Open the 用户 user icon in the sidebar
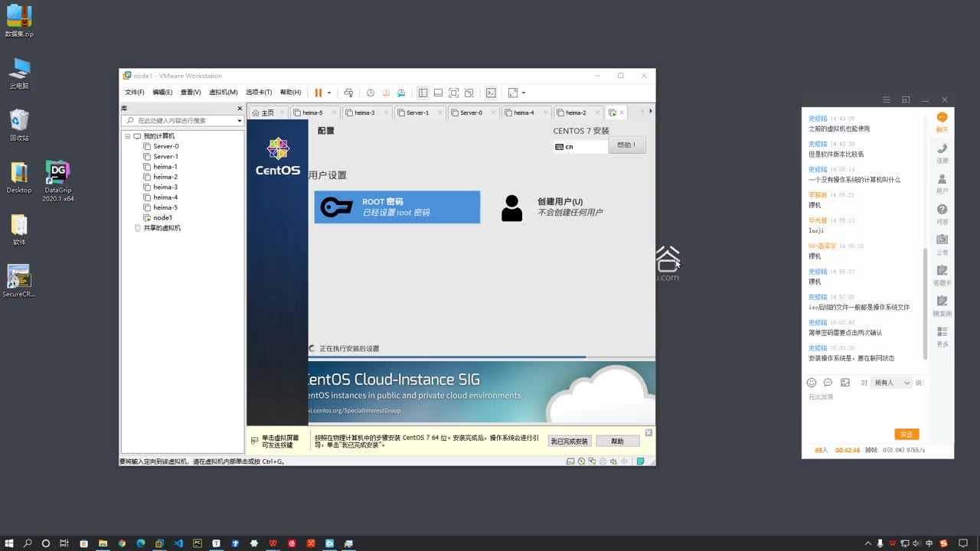 tap(942, 184)
